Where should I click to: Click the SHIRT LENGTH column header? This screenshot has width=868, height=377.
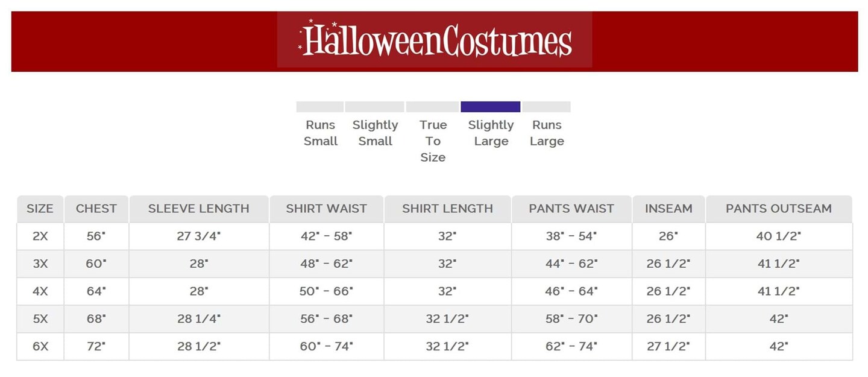click(447, 209)
